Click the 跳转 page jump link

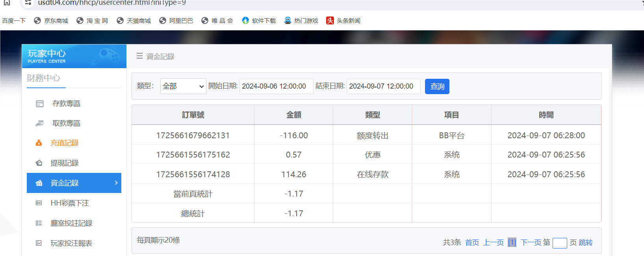586,243
